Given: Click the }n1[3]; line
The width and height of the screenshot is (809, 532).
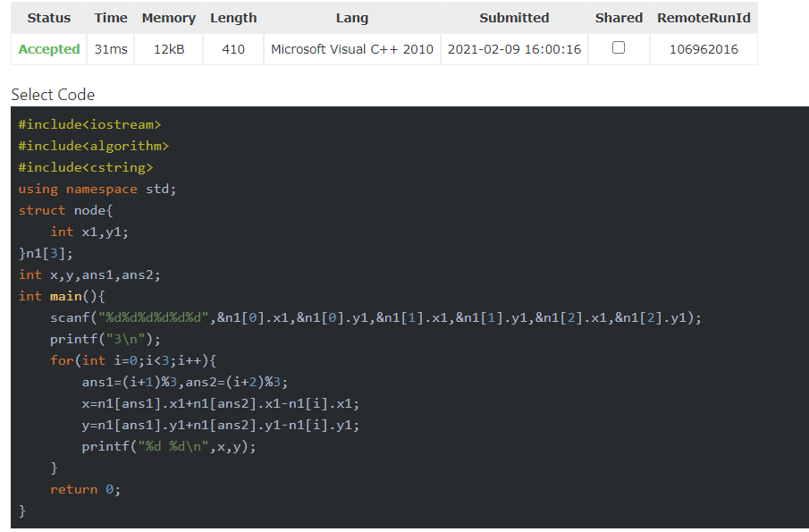Looking at the screenshot, I should (x=46, y=253).
